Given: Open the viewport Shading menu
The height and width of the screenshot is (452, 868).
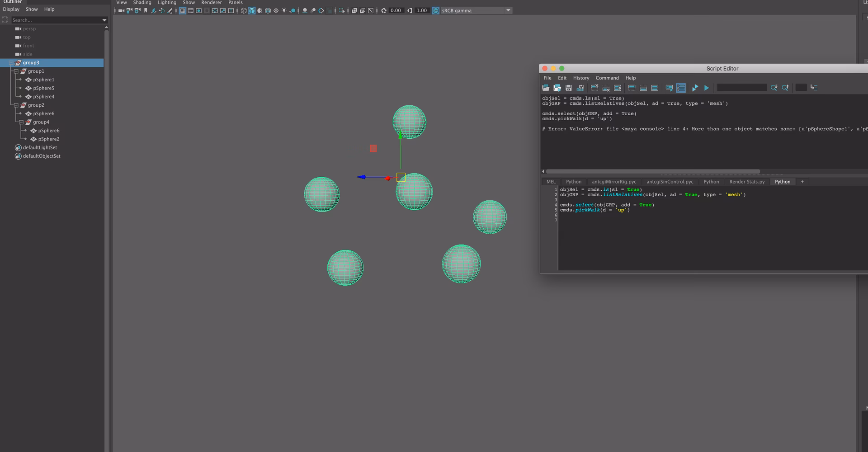Looking at the screenshot, I should click(142, 3).
